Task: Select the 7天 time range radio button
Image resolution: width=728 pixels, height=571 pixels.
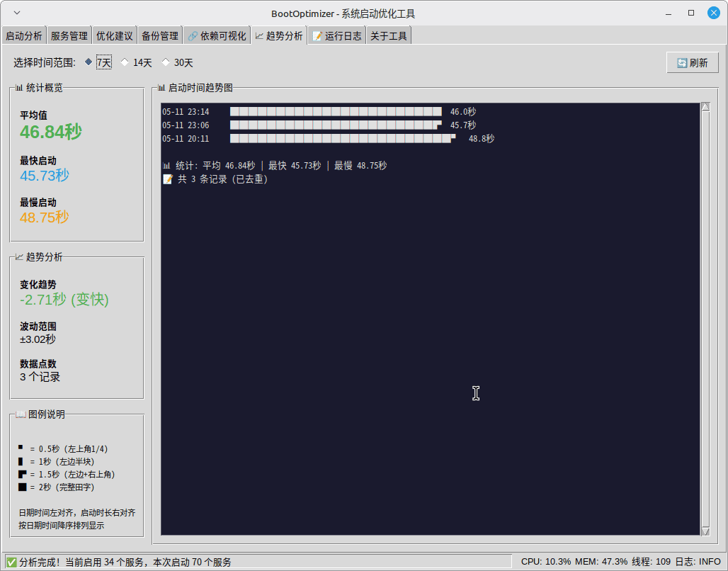Action: (98, 62)
